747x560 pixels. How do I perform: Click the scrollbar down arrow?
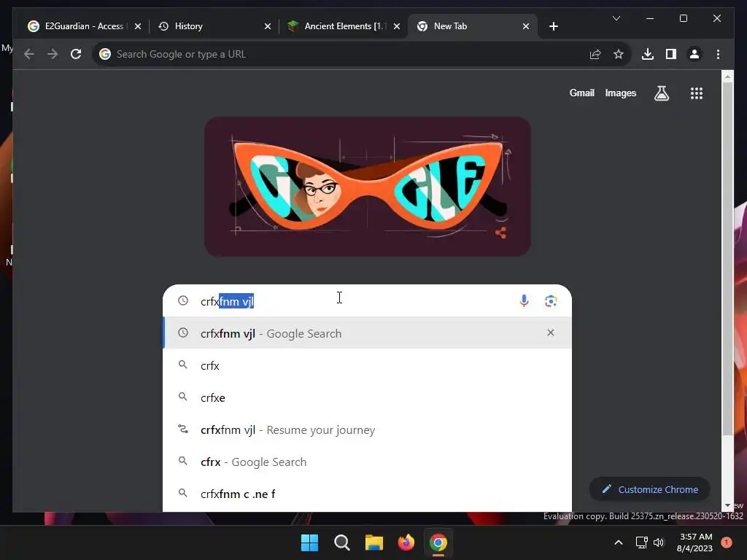[727, 505]
